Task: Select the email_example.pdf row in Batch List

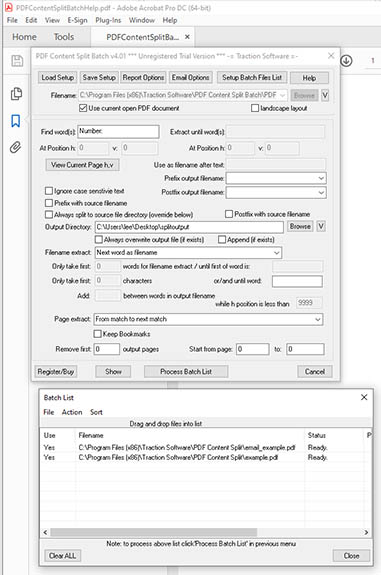Action: pyautogui.click(x=205, y=447)
